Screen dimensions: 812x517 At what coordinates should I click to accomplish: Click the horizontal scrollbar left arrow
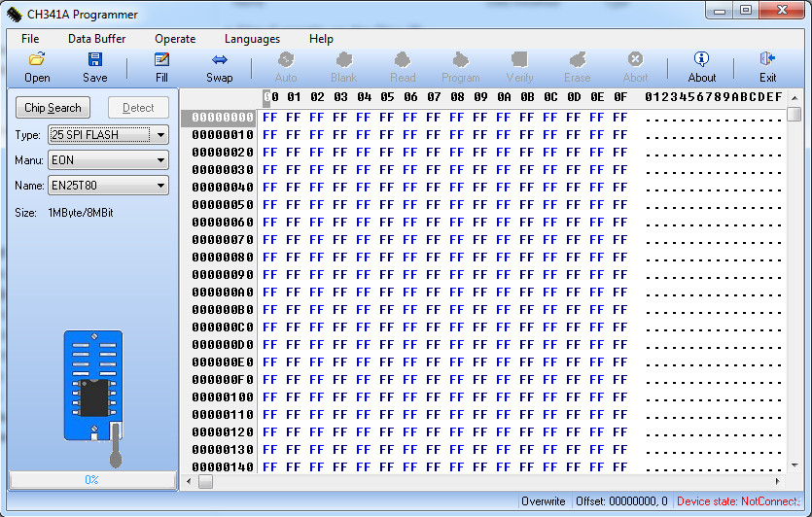click(x=189, y=481)
